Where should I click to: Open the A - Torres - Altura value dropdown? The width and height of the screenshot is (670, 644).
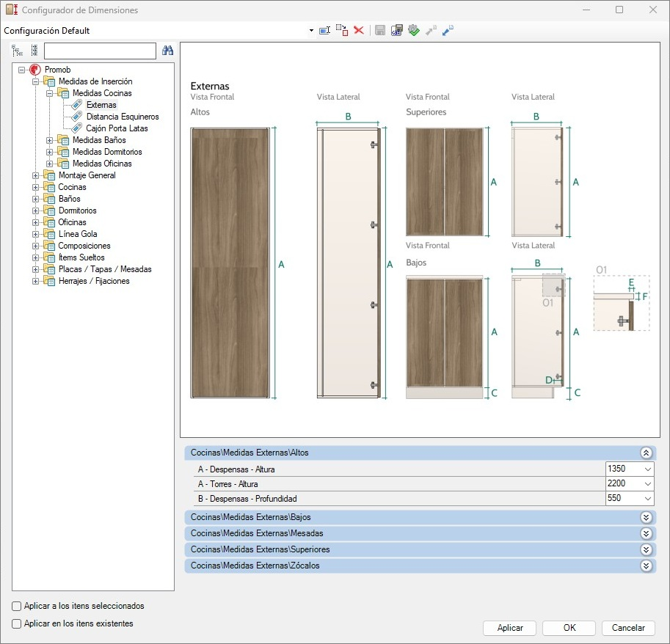(x=647, y=484)
